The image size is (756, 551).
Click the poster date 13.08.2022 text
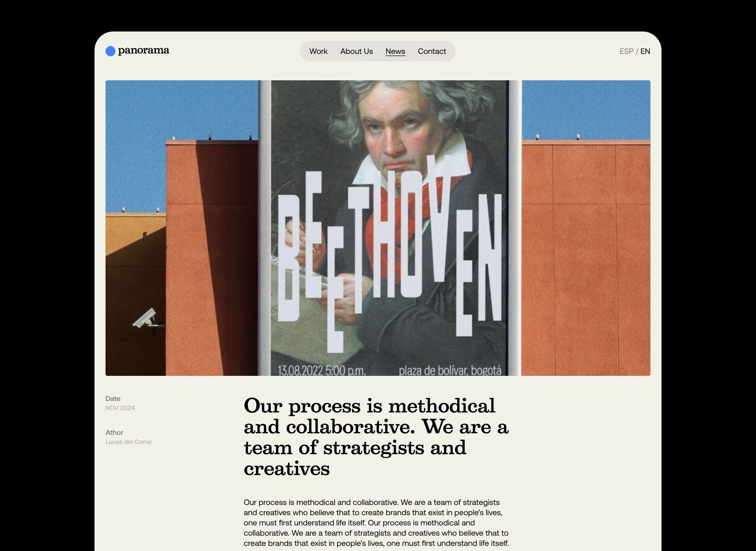pos(322,370)
